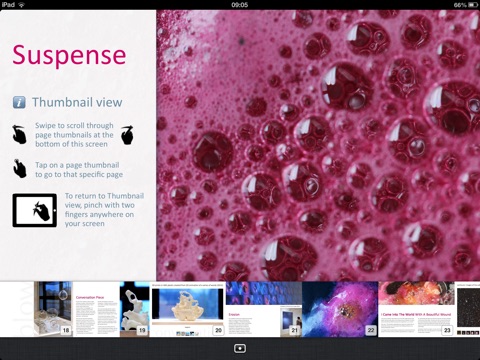Screen dimensions: 480x360
Task: Open page 23 thumbnail Beautiful Wound article
Action: [416, 309]
